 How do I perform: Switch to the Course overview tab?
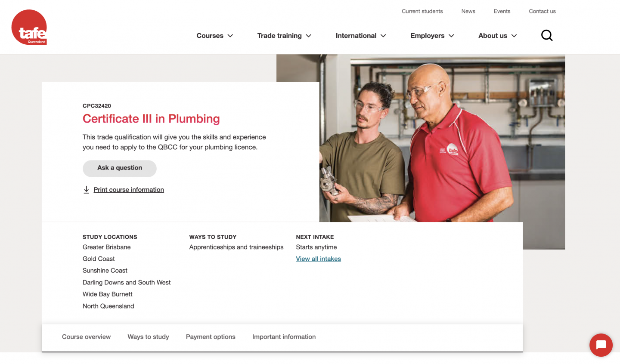[x=86, y=337]
